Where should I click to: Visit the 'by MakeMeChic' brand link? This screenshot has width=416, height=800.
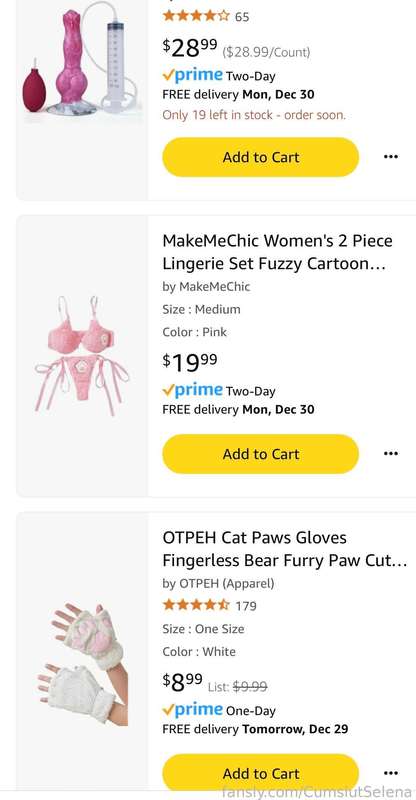point(206,287)
